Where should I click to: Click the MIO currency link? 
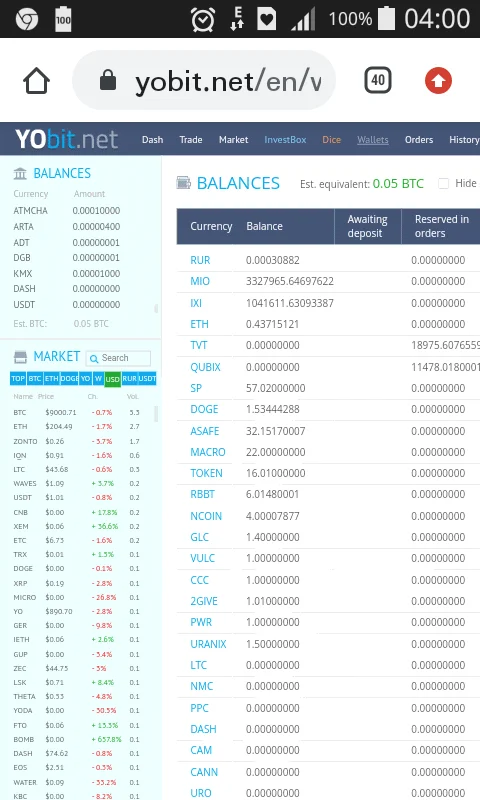[x=200, y=281]
